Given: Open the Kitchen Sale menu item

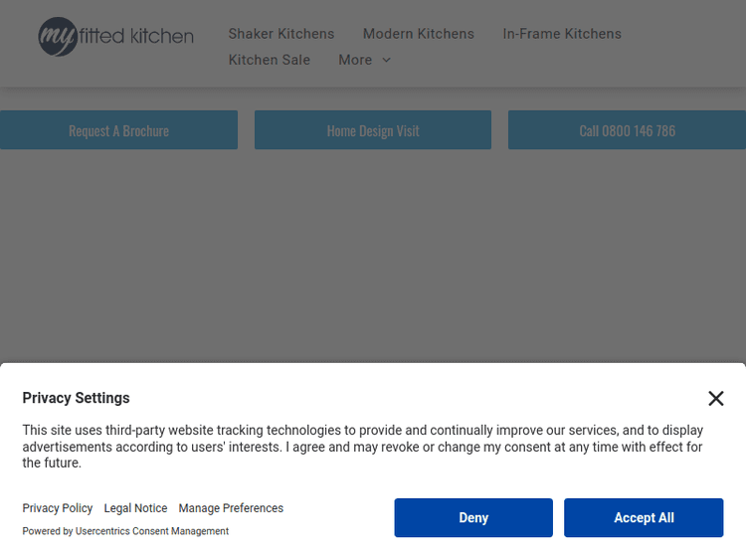Looking at the screenshot, I should click(x=270, y=60).
